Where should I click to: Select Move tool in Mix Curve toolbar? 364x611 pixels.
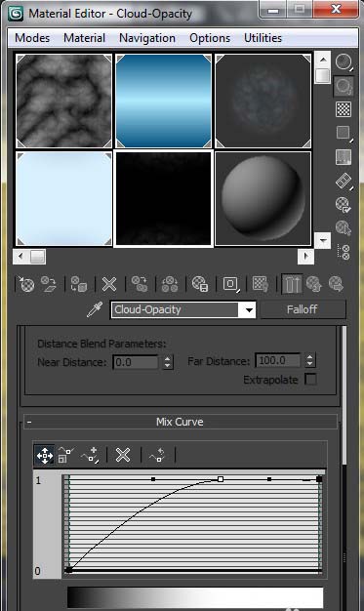coord(45,455)
